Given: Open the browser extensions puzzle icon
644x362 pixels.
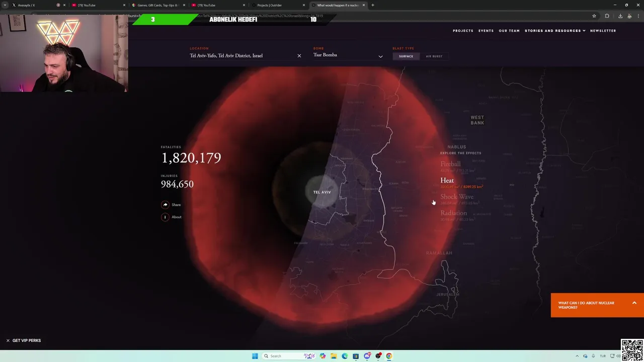Looking at the screenshot, I should click(607, 16).
